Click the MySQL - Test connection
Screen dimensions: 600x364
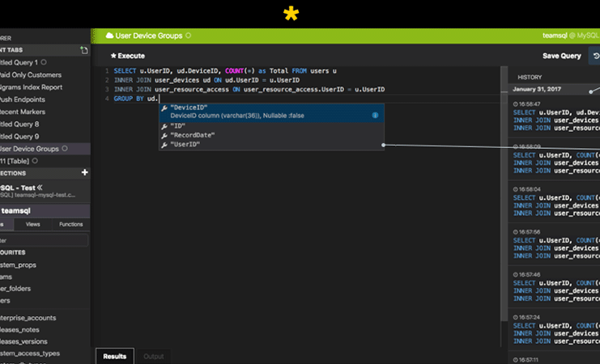(x=45, y=191)
